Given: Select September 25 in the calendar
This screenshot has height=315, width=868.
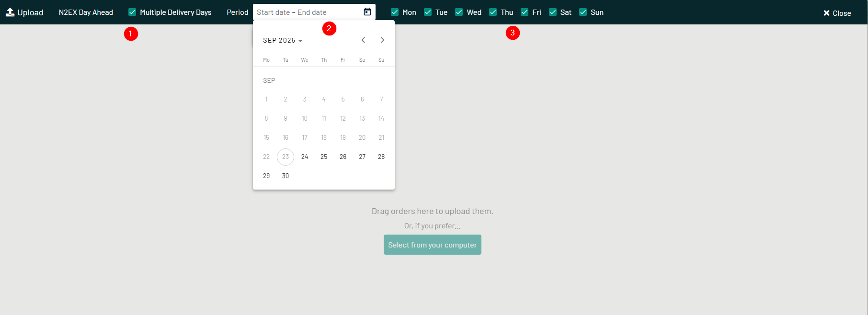Looking at the screenshot, I should pos(324,157).
